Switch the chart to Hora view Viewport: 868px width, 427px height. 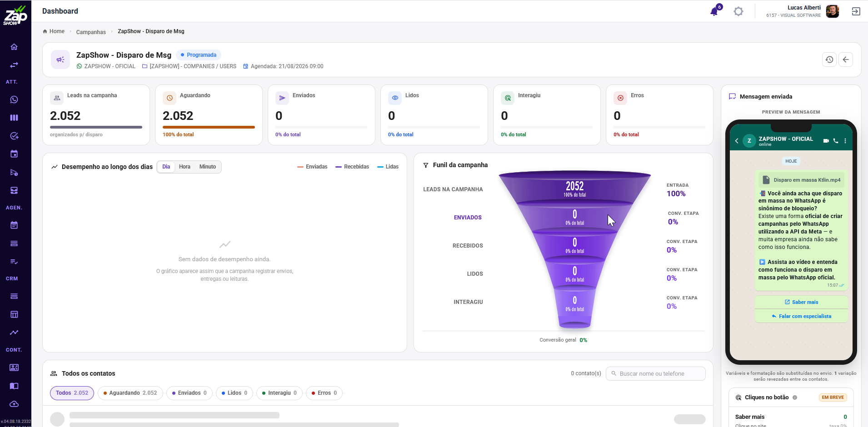click(x=185, y=167)
